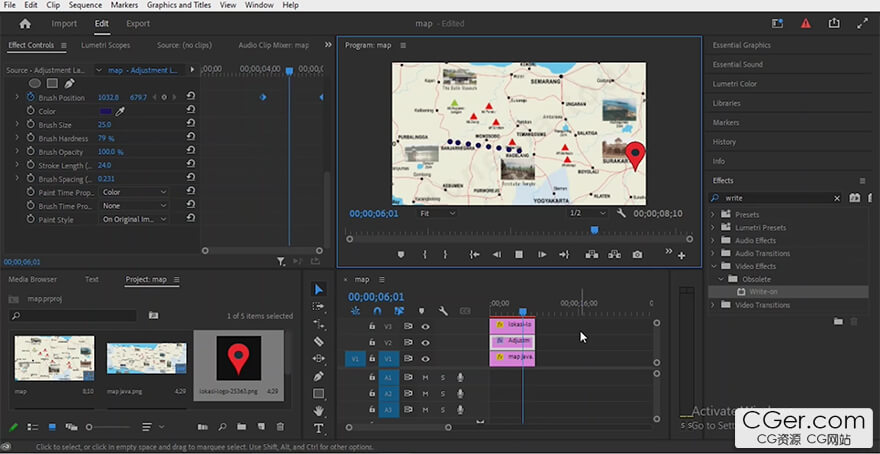
Task: Expand the Presets folder in Effects
Action: [x=713, y=214]
